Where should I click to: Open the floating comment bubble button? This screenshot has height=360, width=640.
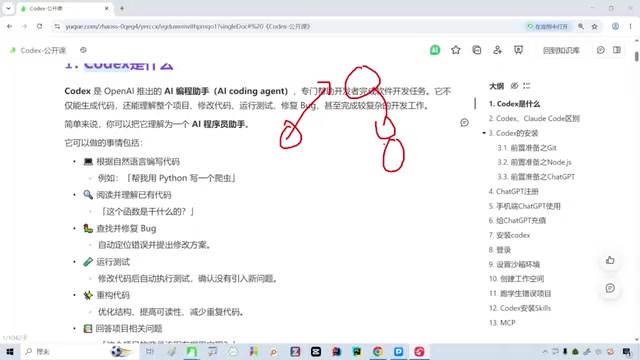click(610, 288)
